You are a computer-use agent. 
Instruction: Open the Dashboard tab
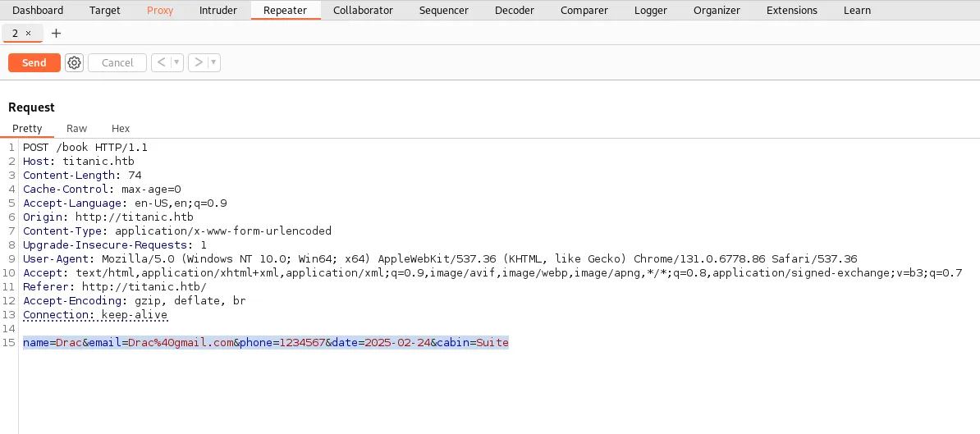[x=38, y=10]
